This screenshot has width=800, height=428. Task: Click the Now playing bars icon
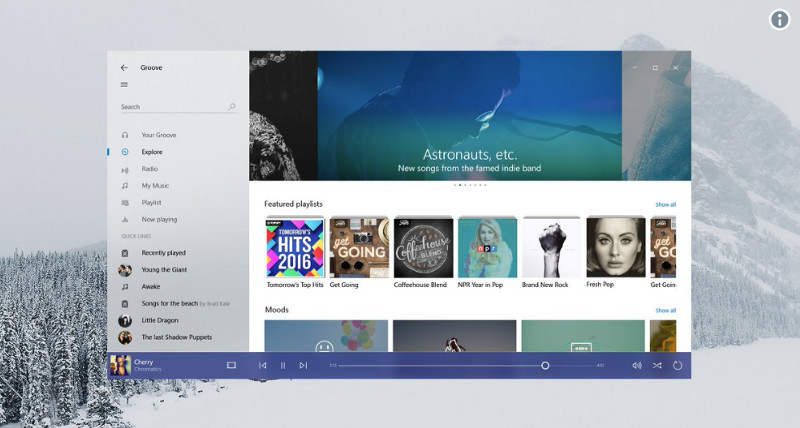tap(125, 219)
